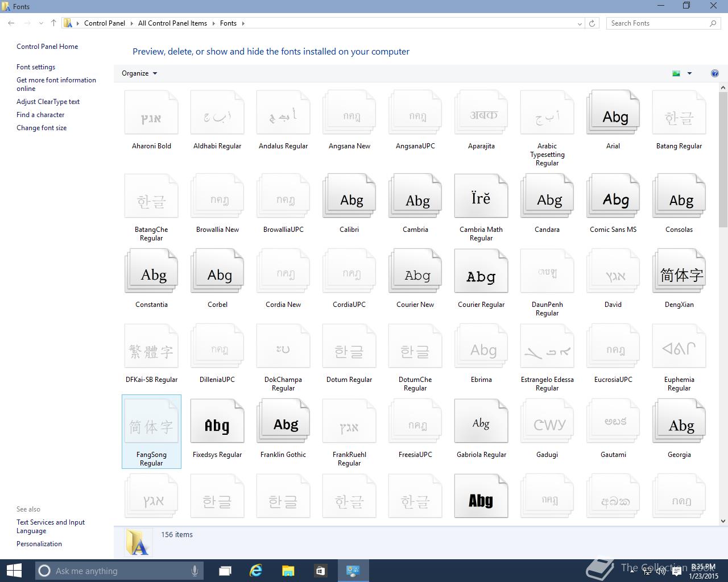
Task: Select the Batang Regular font icon
Action: [x=679, y=113]
